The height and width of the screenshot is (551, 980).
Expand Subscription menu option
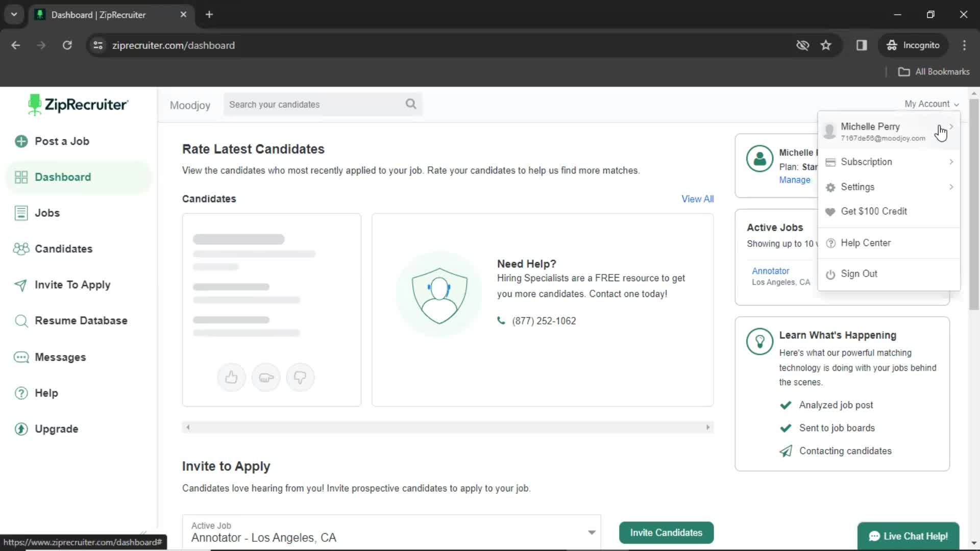(x=952, y=161)
